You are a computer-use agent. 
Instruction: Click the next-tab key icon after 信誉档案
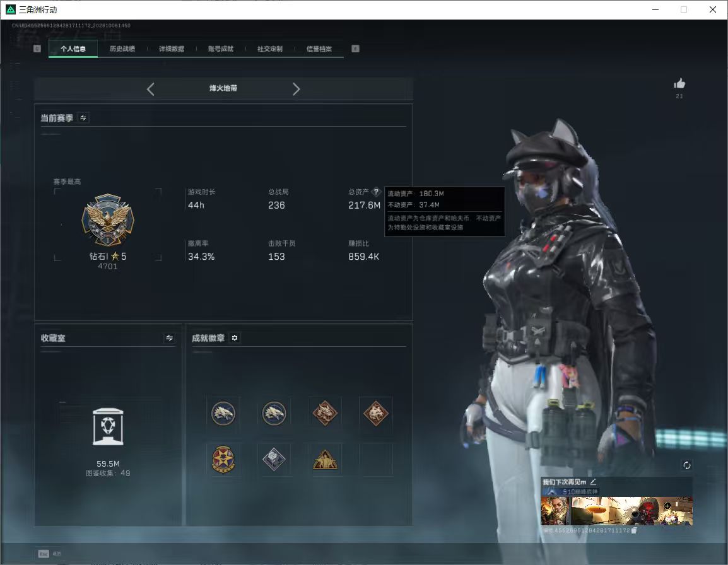click(x=355, y=49)
